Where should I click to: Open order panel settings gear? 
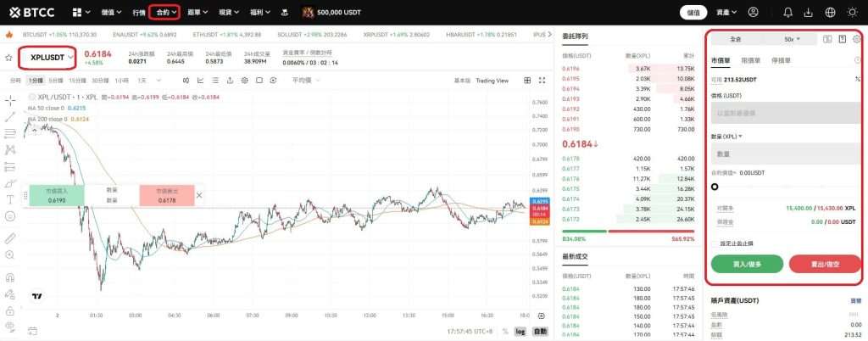point(857,39)
